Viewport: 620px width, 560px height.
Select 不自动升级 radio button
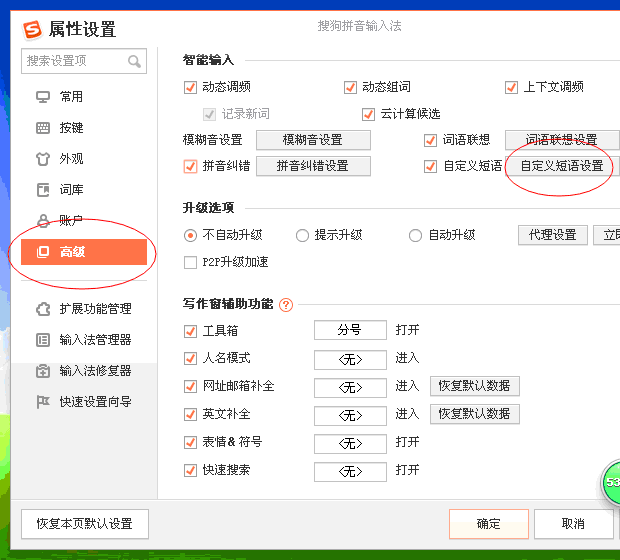(x=190, y=235)
